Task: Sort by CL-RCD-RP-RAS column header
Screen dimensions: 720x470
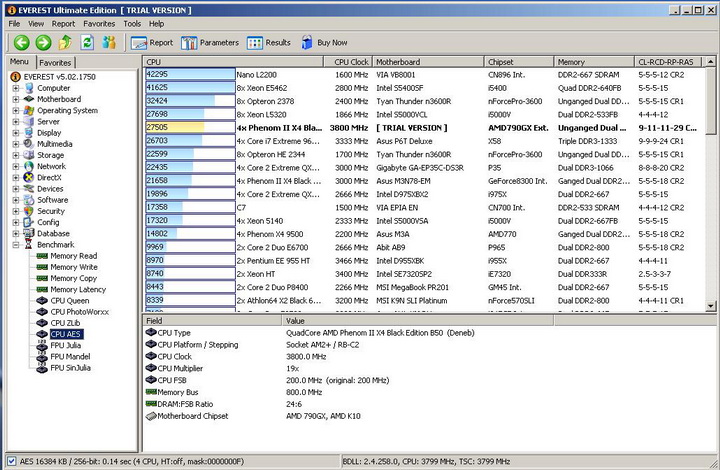Action: 668,62
